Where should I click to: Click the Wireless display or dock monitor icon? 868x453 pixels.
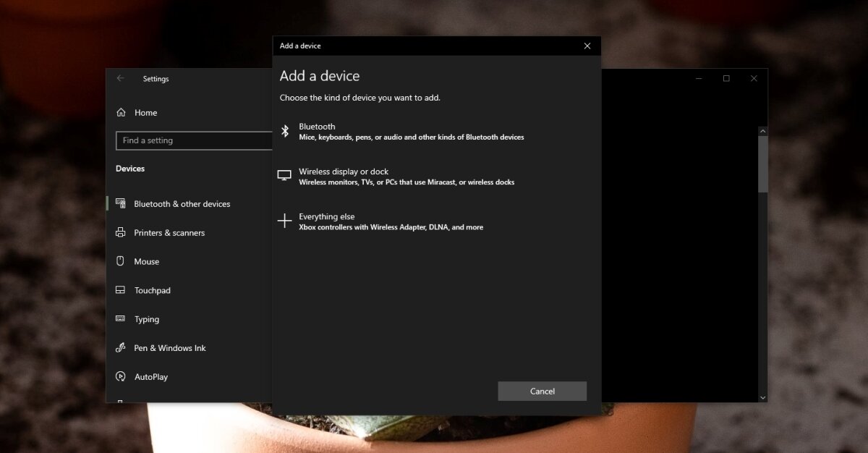coord(284,175)
